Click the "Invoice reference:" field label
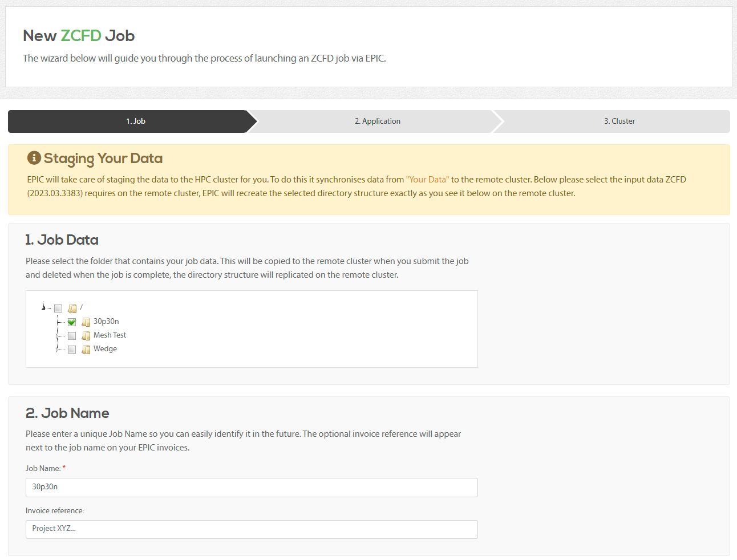The width and height of the screenshot is (737, 560). (55, 511)
